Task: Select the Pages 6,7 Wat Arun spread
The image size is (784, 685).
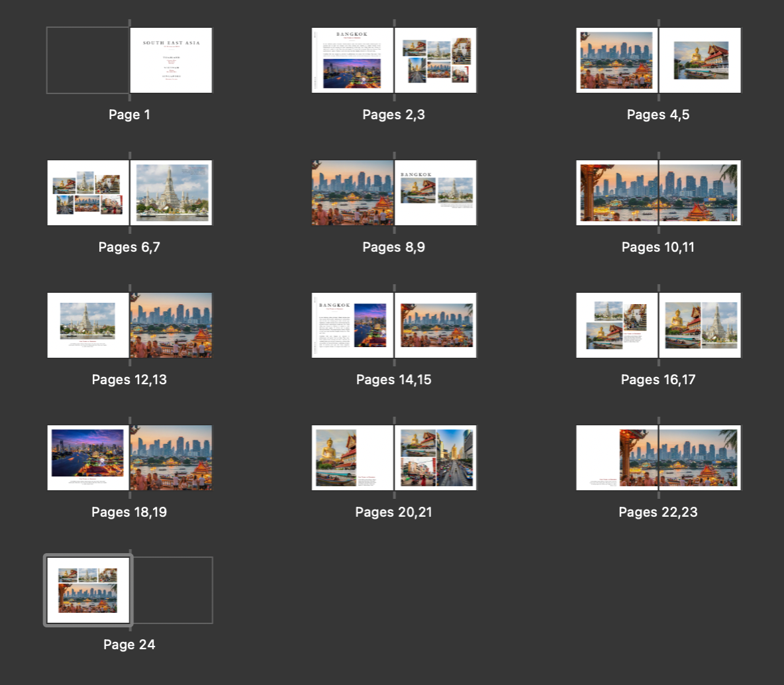Action: (x=129, y=192)
